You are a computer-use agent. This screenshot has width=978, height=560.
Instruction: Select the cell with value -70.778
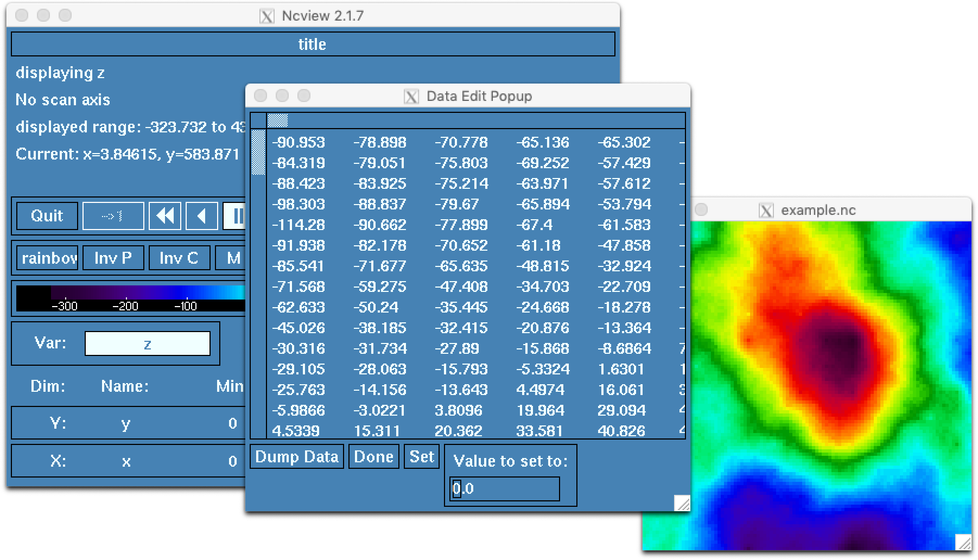461,142
